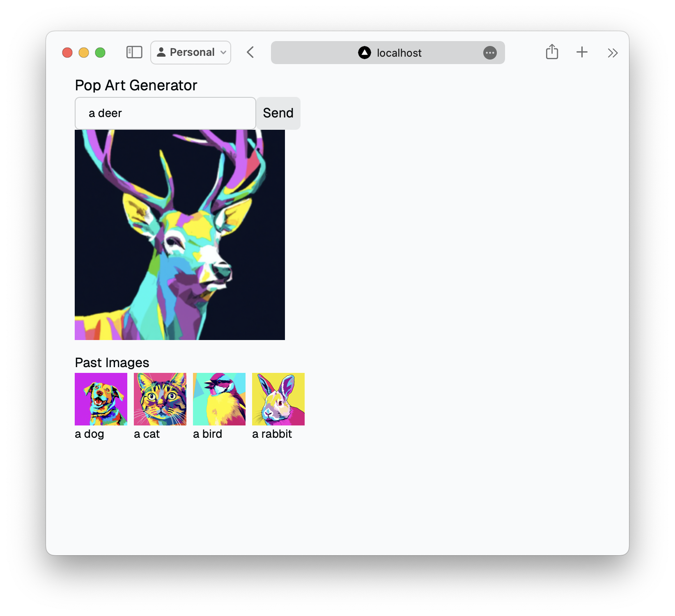The image size is (675, 616).
Task: Open a new tab with the plus icon
Action: [582, 53]
